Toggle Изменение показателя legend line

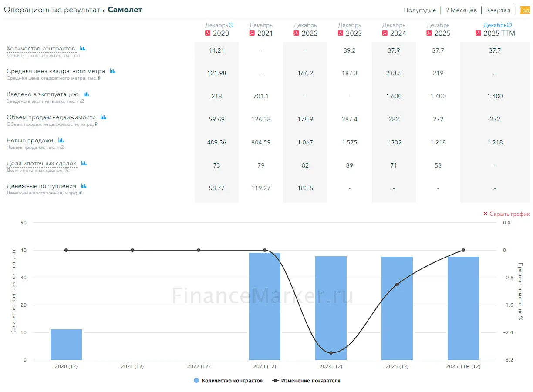pyautogui.click(x=306, y=381)
